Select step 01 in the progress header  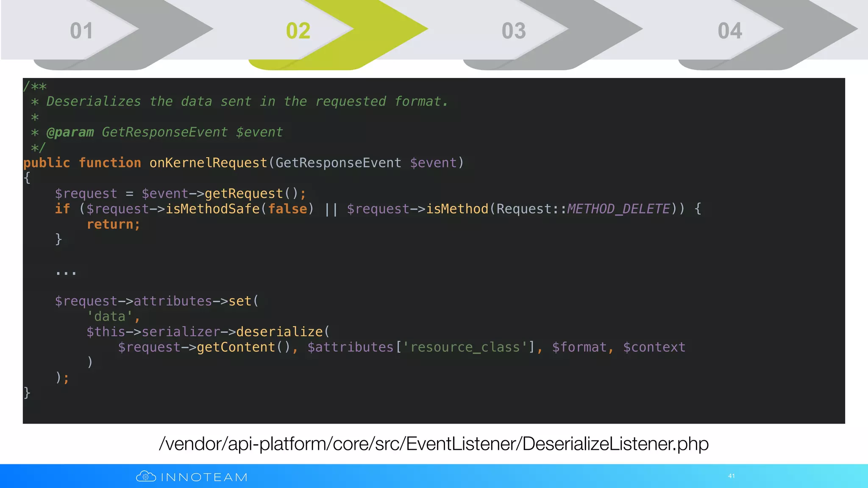click(x=81, y=31)
